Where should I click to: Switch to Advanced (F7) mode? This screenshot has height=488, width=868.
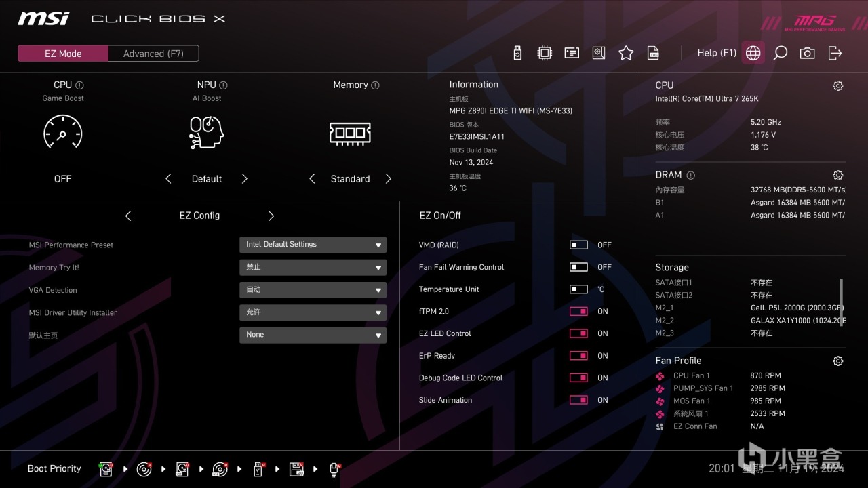(153, 54)
